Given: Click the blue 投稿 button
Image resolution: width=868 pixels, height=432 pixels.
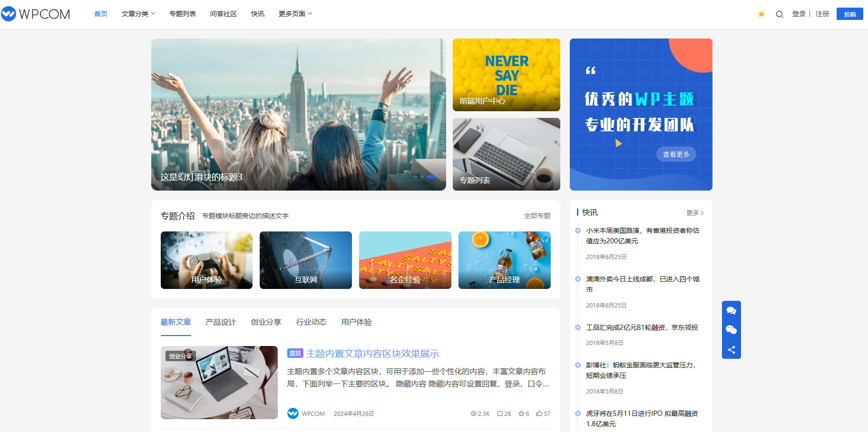Looking at the screenshot, I should tap(850, 14).
